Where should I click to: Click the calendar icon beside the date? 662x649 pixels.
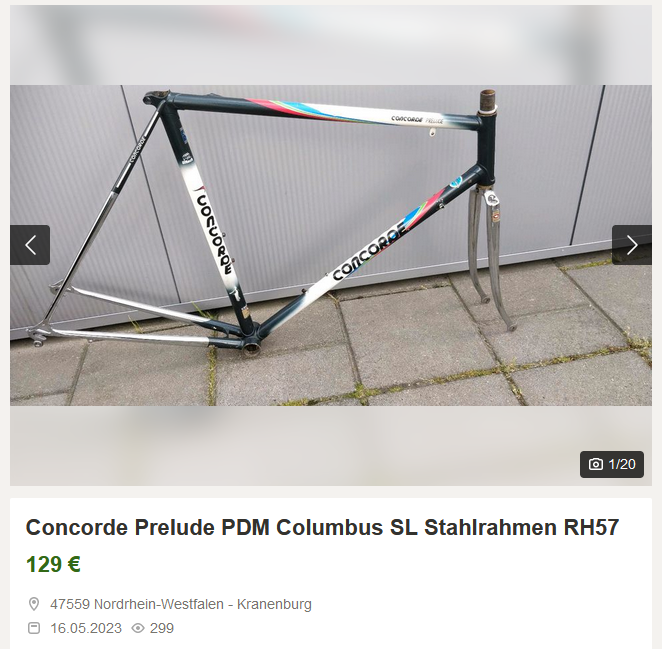[34, 628]
